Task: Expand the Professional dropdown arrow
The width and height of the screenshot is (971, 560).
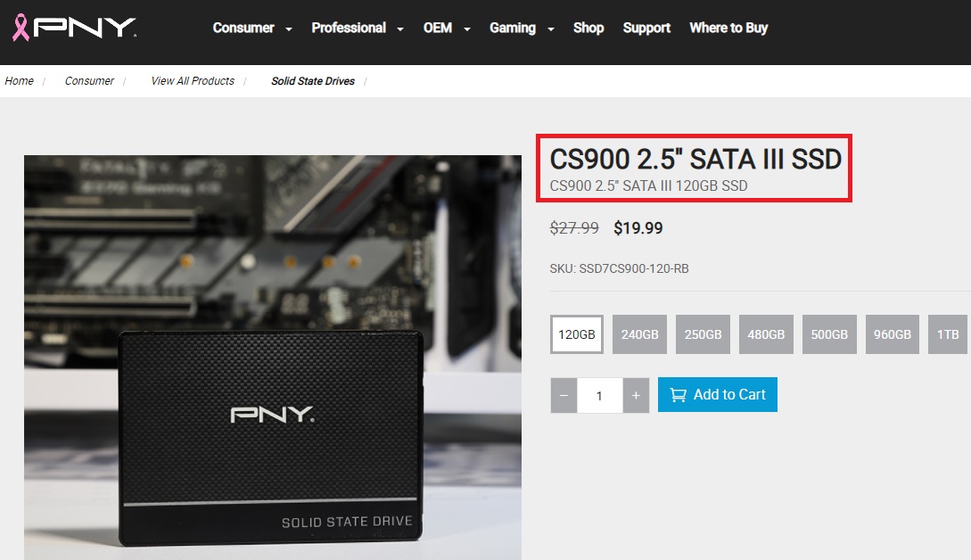Action: [400, 29]
